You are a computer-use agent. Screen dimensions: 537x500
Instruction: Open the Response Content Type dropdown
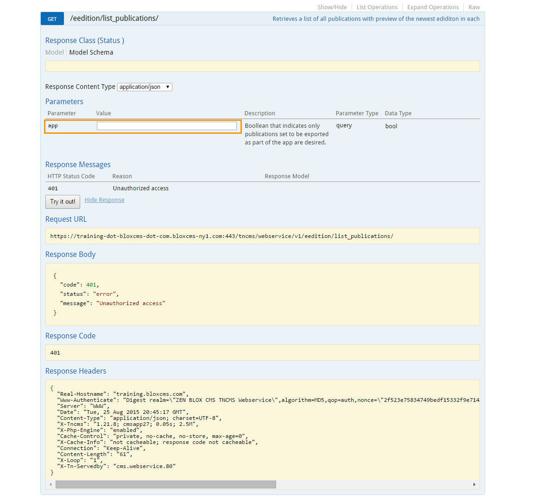click(x=145, y=87)
